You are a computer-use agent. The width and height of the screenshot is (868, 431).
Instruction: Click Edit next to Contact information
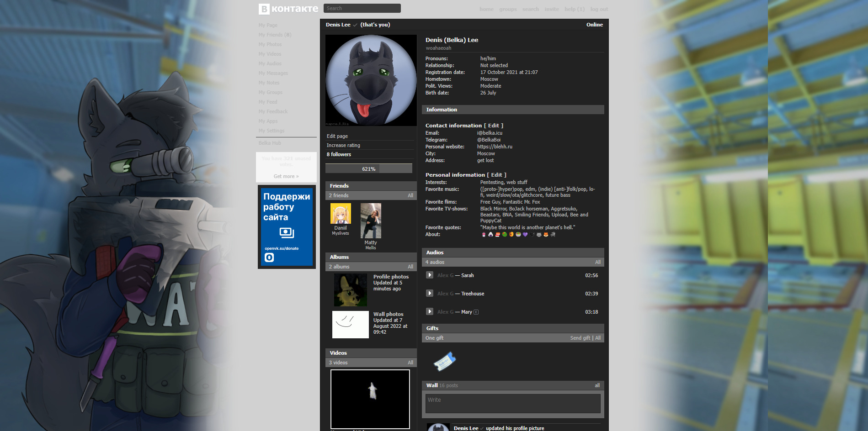[494, 126]
